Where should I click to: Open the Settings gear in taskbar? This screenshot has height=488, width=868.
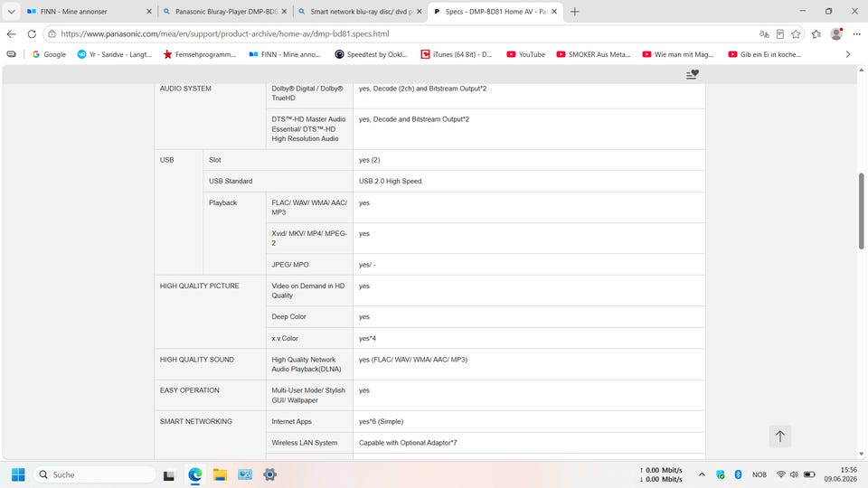pos(269,474)
